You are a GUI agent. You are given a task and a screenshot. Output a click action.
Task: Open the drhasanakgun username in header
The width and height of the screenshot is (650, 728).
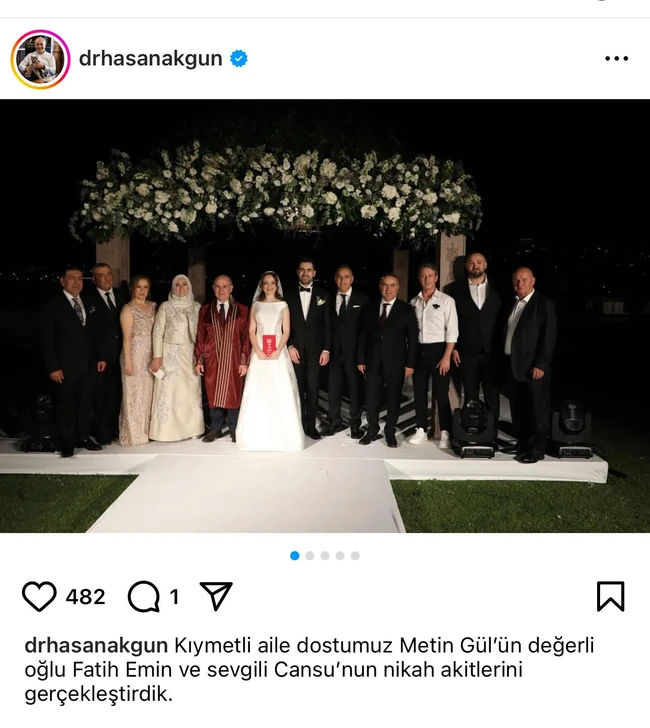(150, 59)
